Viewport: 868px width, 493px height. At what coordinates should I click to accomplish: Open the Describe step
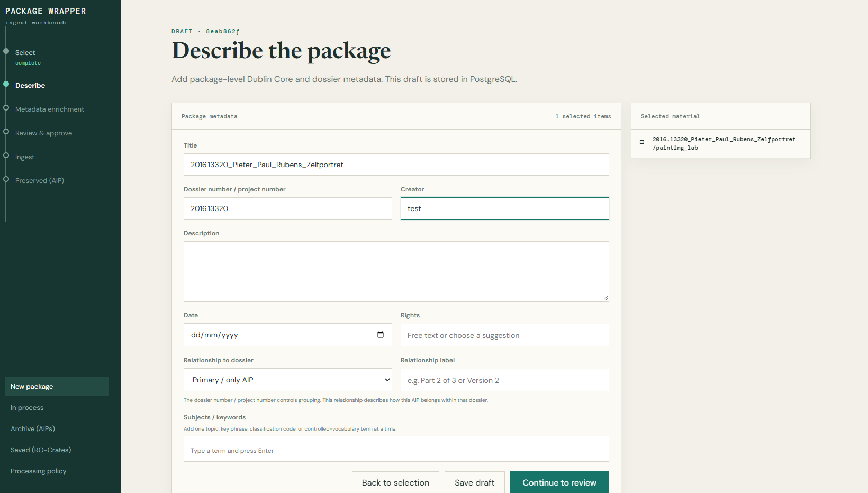click(30, 85)
